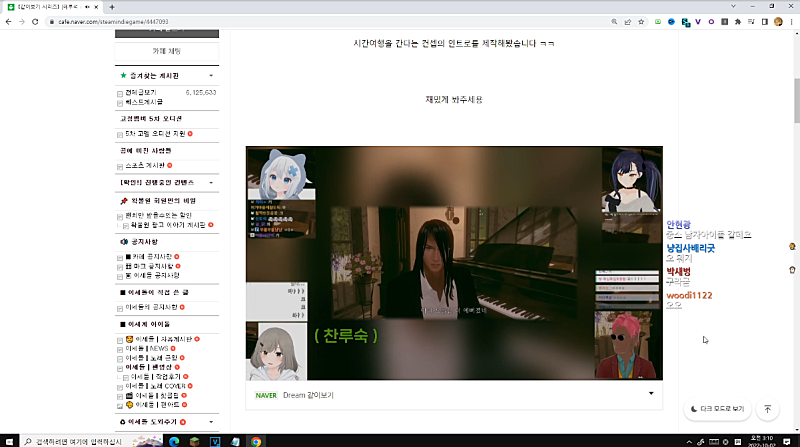The width and height of the screenshot is (800, 447).
Task: Reload the page with the refresh icon
Action: [35, 21]
